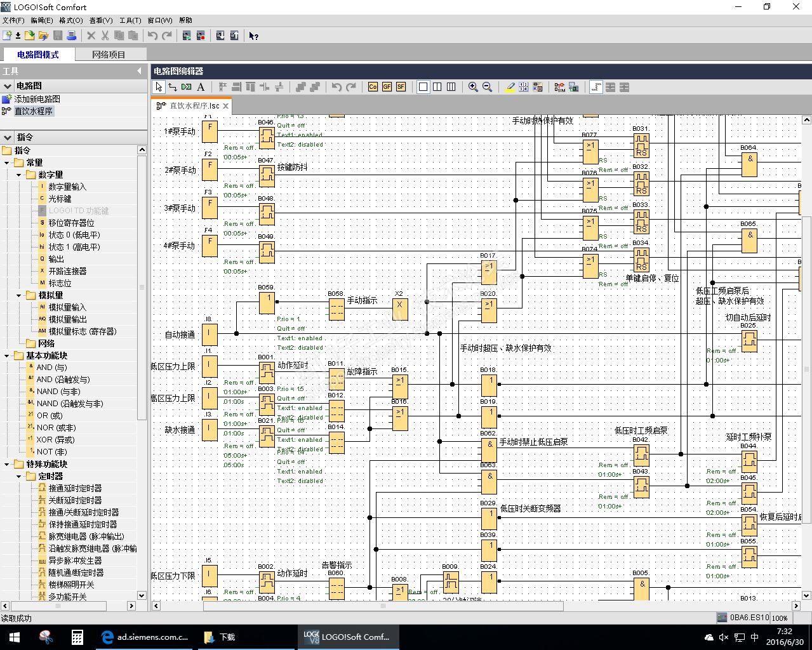Collapse the 电路图 section in tools panel
Viewport: 812px width, 650px height.
pos(8,86)
